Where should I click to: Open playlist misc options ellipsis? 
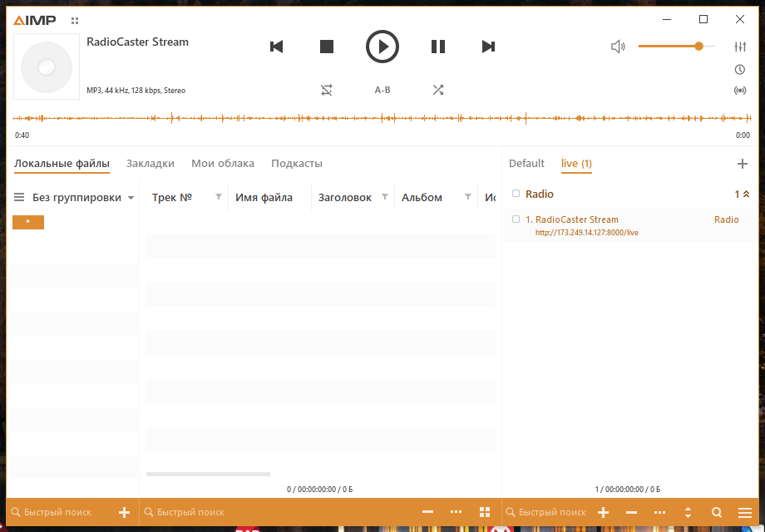pyautogui.click(x=659, y=512)
